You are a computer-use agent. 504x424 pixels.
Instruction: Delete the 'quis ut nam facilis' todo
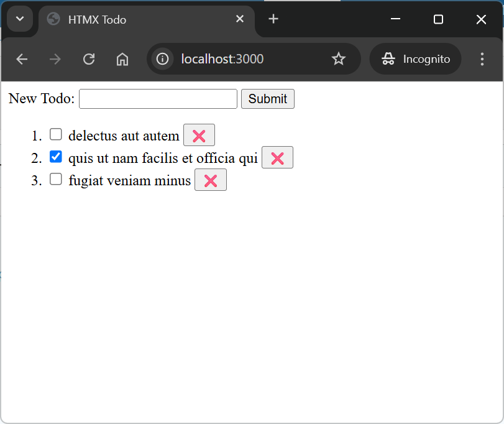coord(277,157)
